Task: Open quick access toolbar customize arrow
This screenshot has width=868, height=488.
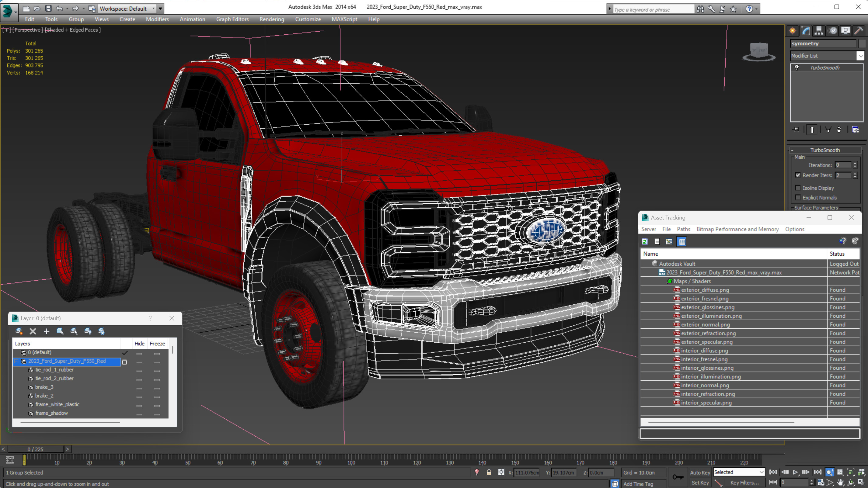Action: coord(161,9)
